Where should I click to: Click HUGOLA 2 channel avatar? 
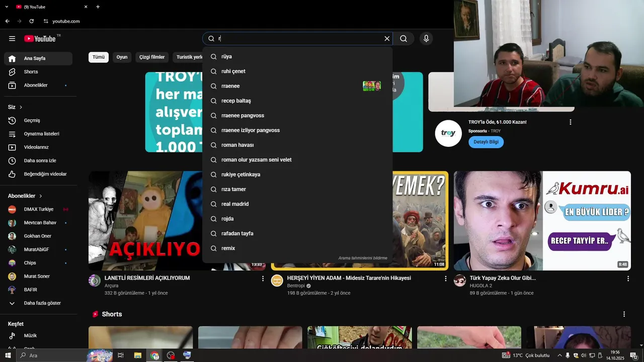460,281
